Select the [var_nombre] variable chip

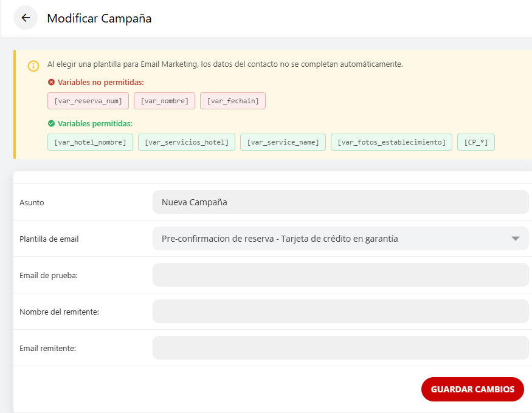[x=164, y=101]
